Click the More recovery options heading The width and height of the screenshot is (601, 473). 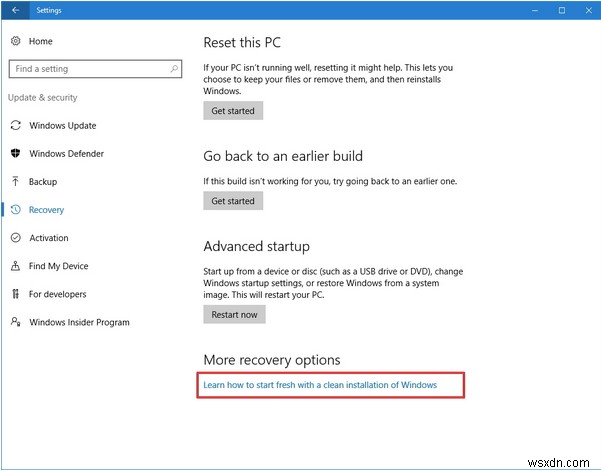(x=272, y=360)
